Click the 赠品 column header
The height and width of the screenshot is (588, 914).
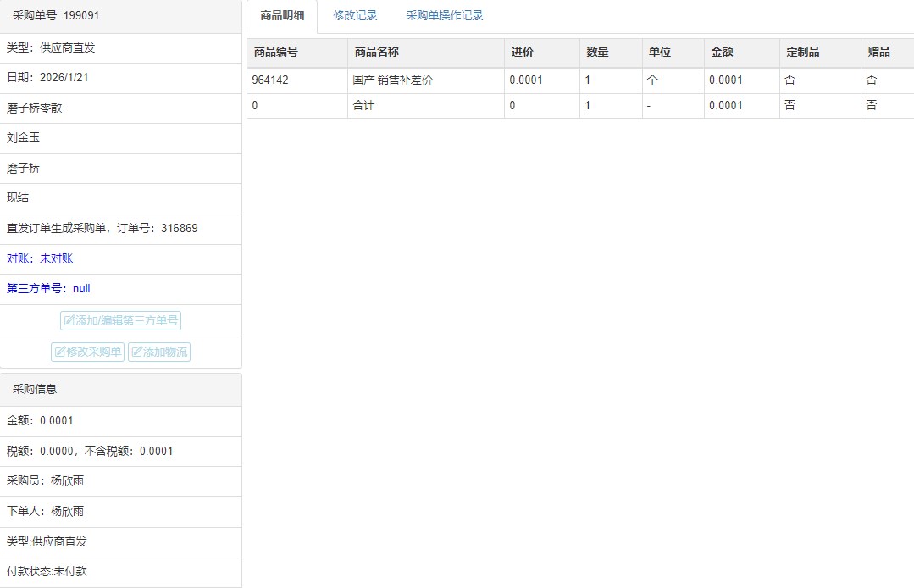click(x=878, y=53)
